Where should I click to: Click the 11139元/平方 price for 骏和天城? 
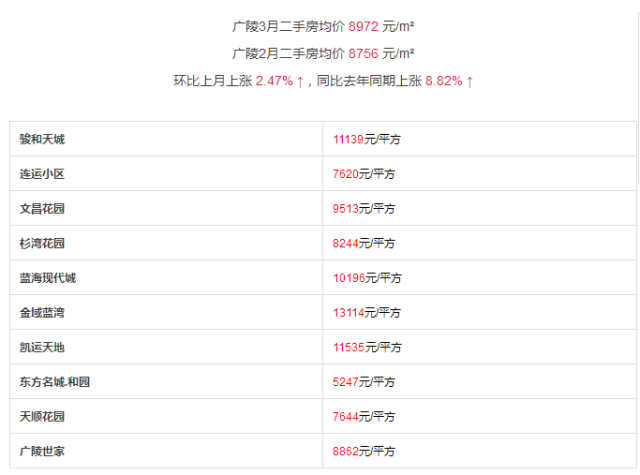pos(367,139)
